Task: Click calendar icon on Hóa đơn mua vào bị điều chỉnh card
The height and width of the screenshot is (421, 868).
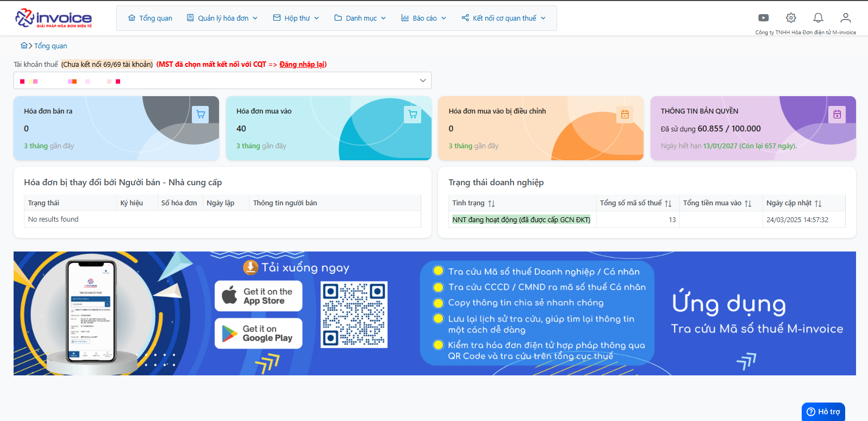Action: (x=625, y=114)
